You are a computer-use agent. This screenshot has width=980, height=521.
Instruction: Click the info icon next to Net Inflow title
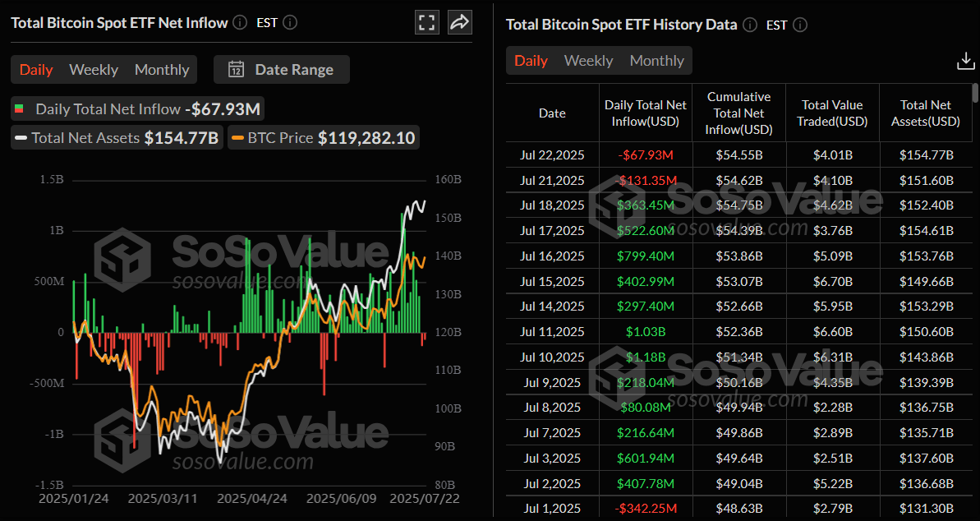pos(239,22)
